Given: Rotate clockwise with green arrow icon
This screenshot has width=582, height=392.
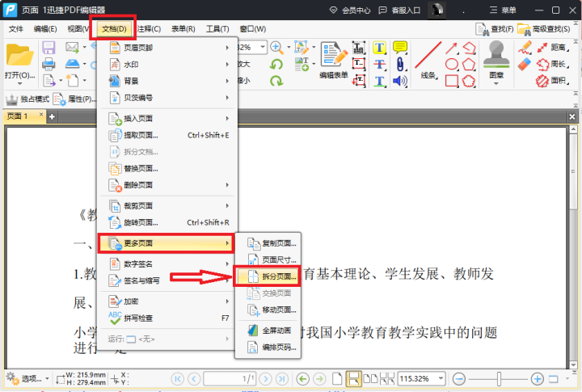Looking at the screenshot, I should [x=276, y=81].
